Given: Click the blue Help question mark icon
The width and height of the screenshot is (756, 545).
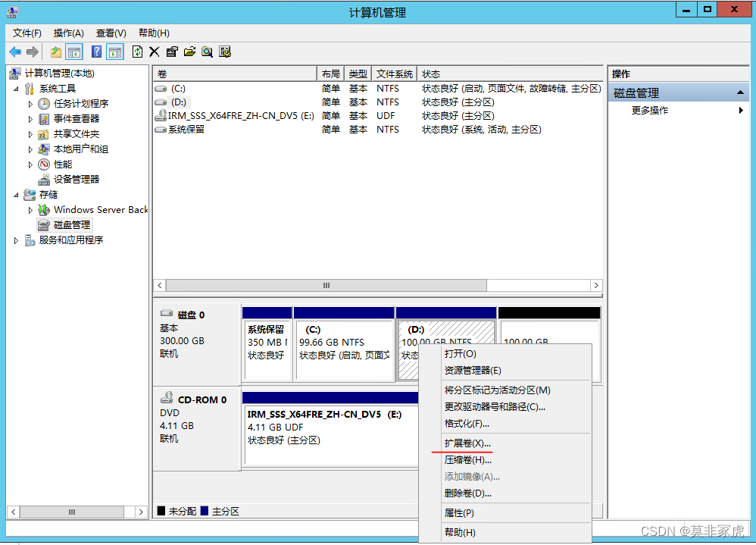Looking at the screenshot, I should point(96,52).
